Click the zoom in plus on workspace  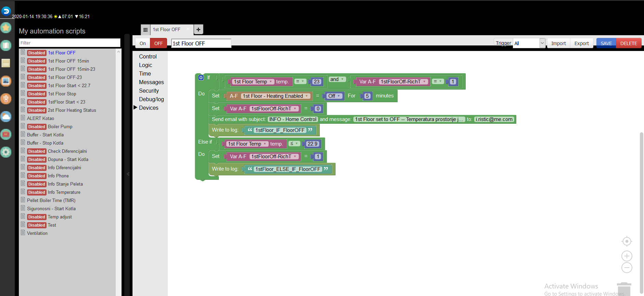[627, 256]
